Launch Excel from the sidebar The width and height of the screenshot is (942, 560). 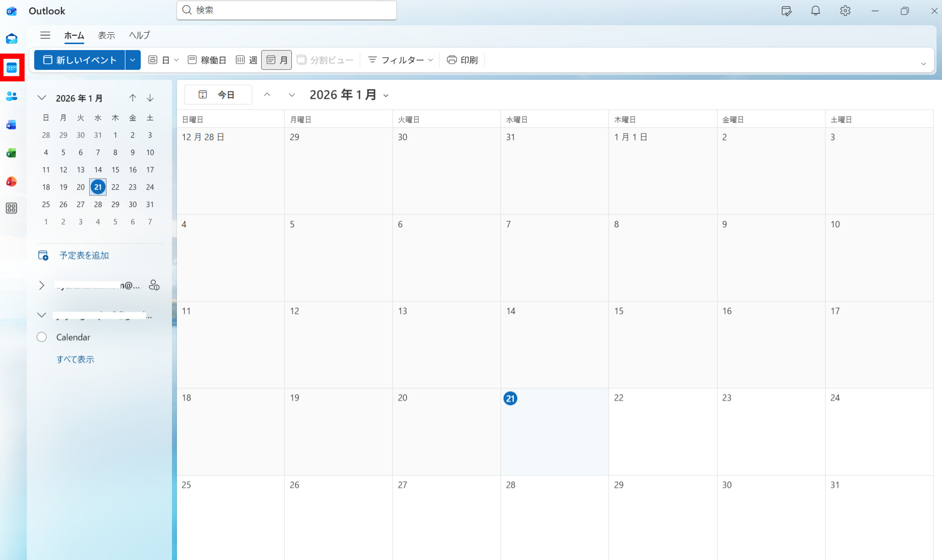click(11, 153)
